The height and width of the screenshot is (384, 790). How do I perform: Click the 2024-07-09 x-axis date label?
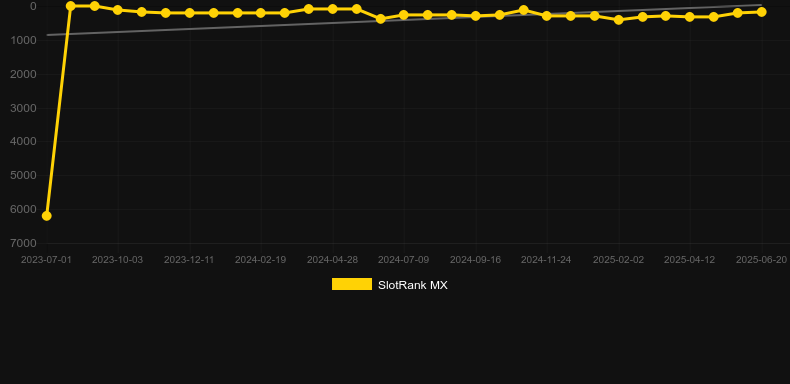[x=404, y=260]
